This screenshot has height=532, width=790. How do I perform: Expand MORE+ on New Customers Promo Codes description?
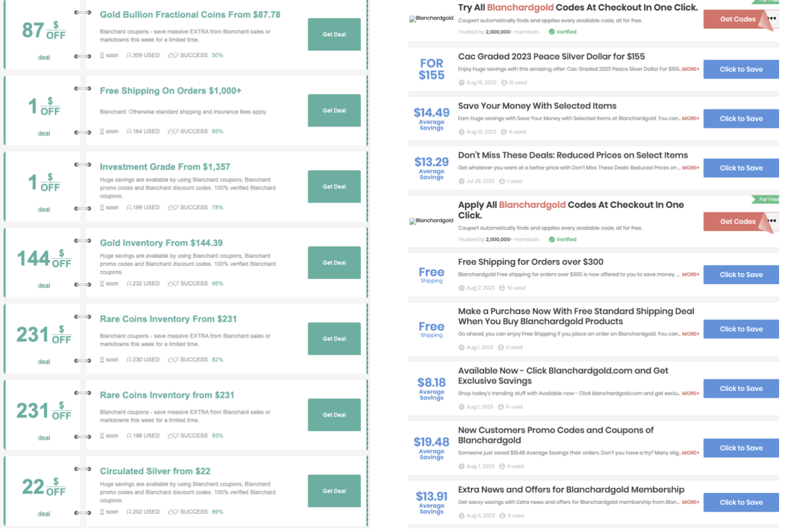pos(691,453)
